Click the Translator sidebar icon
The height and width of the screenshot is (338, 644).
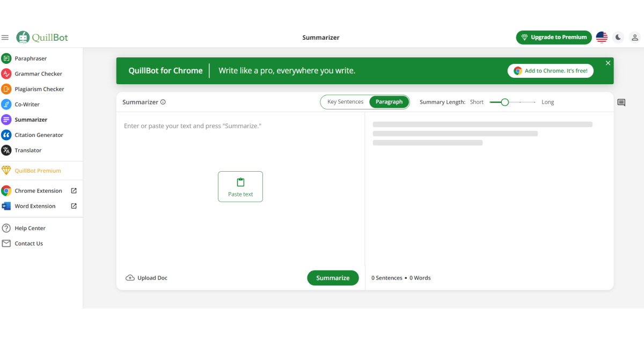pyautogui.click(x=6, y=150)
